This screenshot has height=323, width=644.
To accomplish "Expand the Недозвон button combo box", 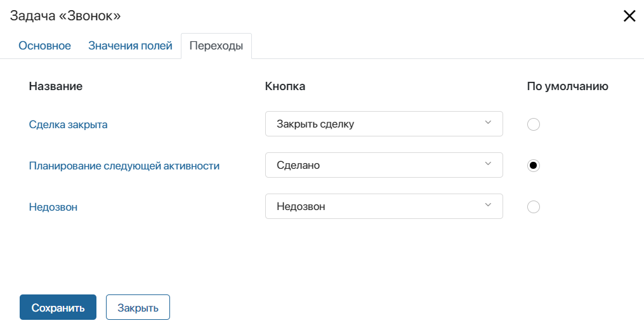I will pos(384,206).
